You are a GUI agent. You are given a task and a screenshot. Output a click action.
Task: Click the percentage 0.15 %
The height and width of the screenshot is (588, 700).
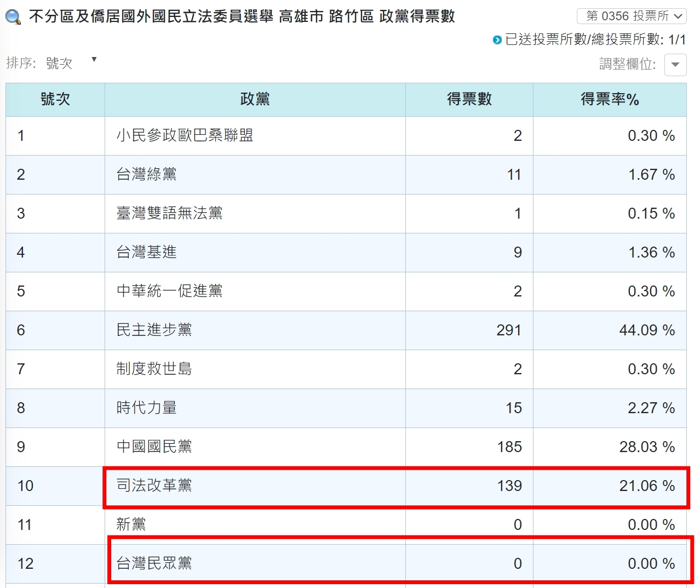click(651, 214)
